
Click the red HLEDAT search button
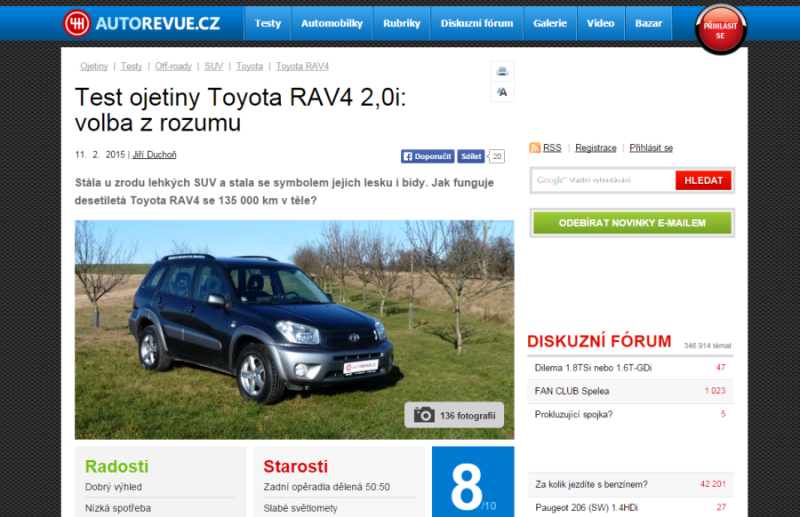click(x=703, y=180)
